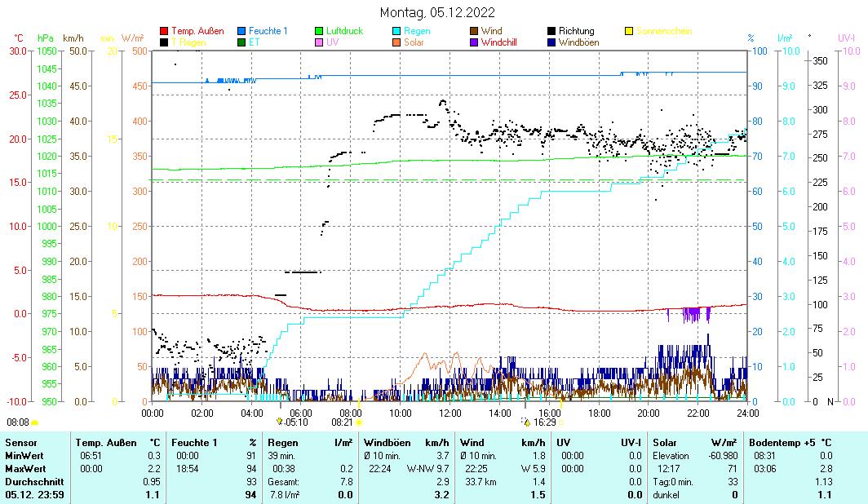Click the Luftdruck legend label
Viewport: 868px width, 504px height.
(x=344, y=31)
